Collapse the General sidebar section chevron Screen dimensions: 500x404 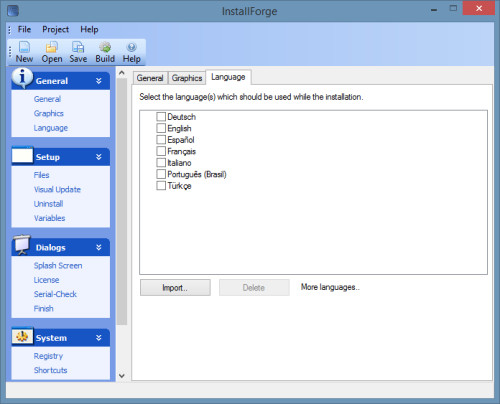tap(99, 81)
